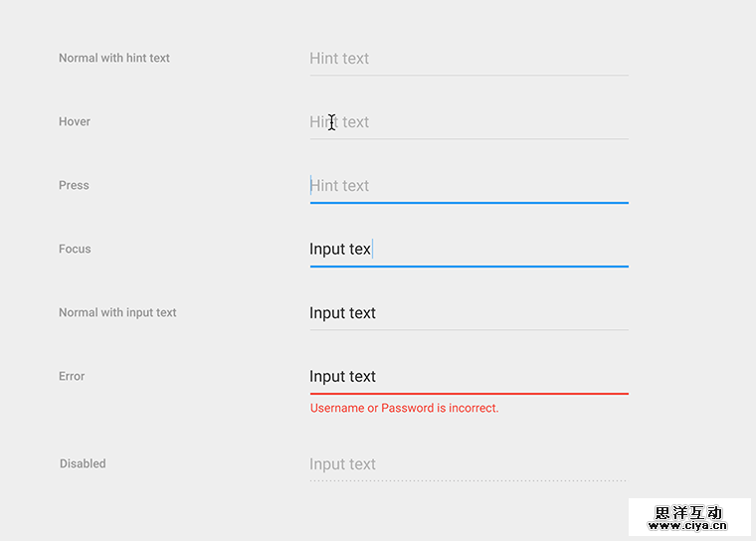756x541 pixels.
Task: Click the dotted underline of the Disabled field
Action: [x=469, y=481]
